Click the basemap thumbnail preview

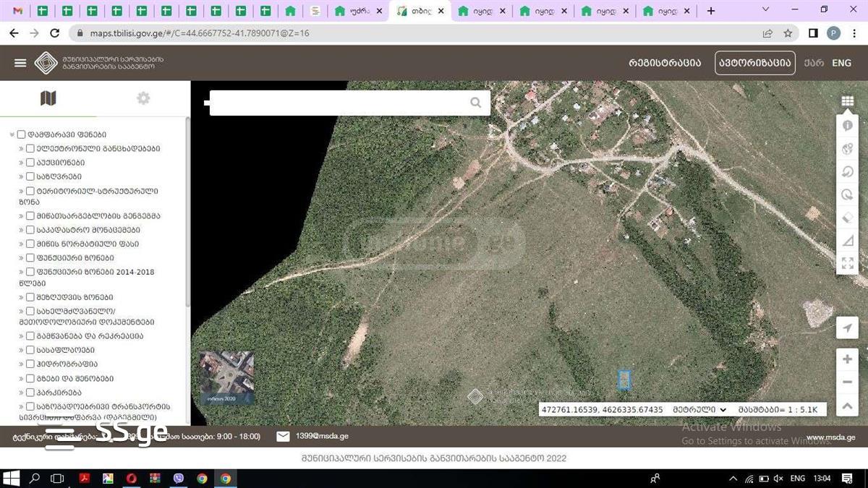pyautogui.click(x=226, y=378)
